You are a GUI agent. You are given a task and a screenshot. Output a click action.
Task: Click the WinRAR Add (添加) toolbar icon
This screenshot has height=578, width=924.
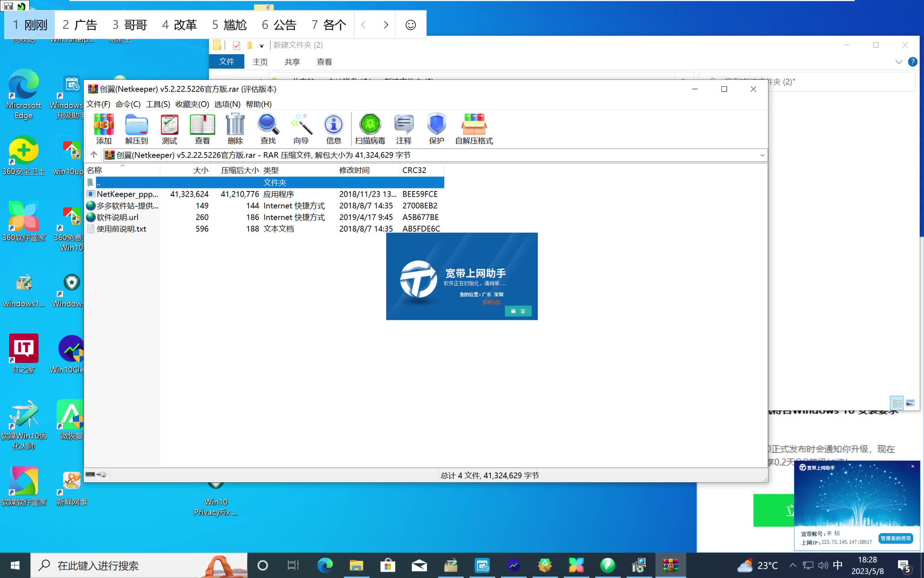[x=103, y=129]
